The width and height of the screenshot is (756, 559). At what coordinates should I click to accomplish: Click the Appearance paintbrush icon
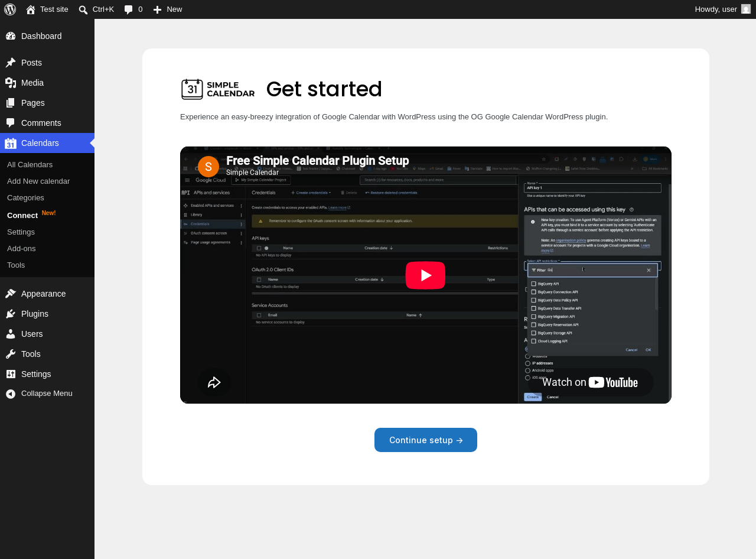(11, 294)
